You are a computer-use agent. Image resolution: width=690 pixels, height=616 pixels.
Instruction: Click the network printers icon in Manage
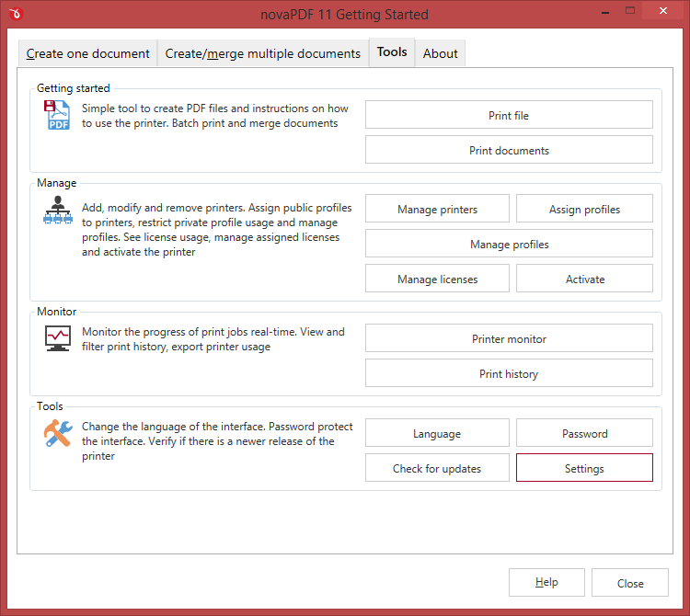(x=58, y=211)
